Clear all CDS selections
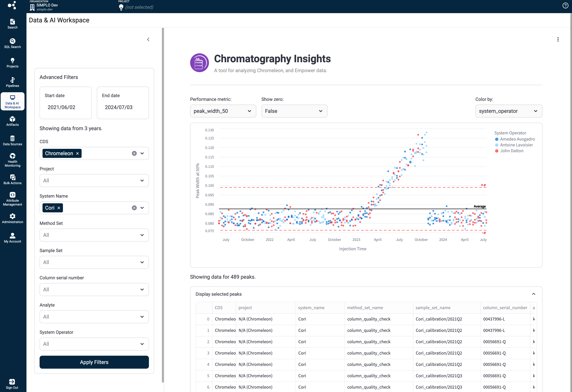Viewport: 572px width, 392px height. pyautogui.click(x=134, y=153)
